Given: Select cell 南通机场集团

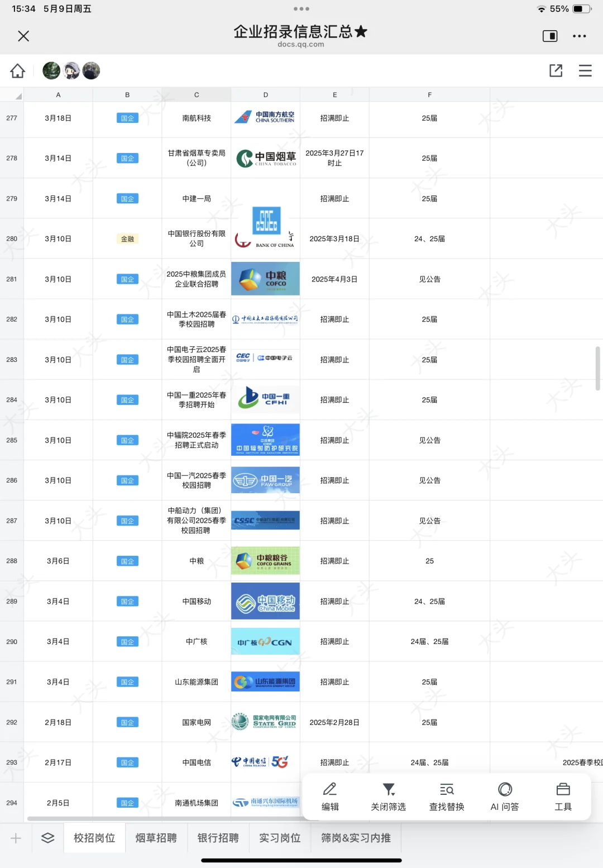Looking at the screenshot, I should click(x=197, y=803).
